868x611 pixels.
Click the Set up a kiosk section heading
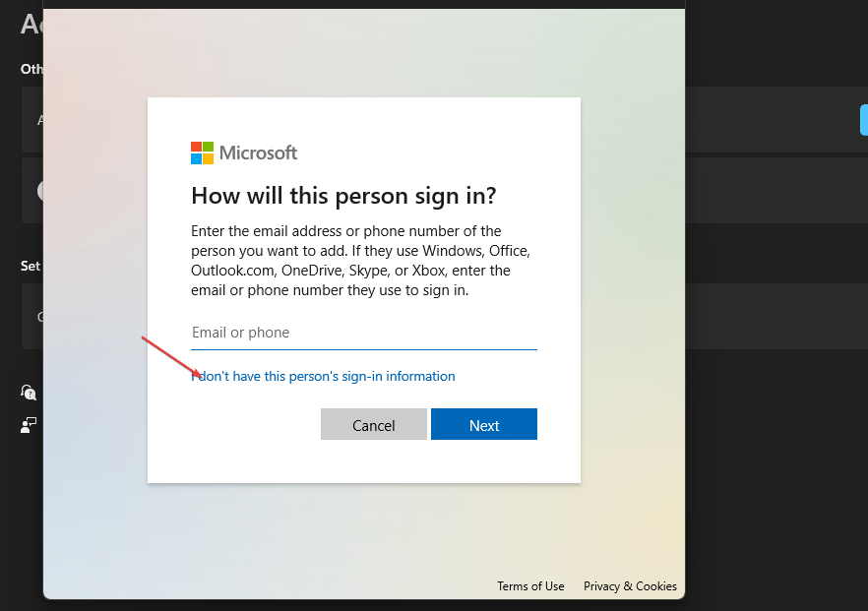pos(31,266)
